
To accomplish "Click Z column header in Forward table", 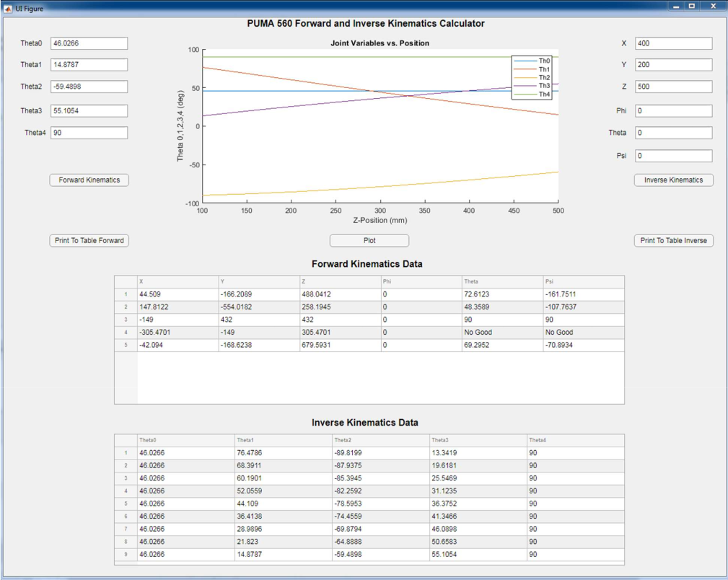I will click(x=341, y=281).
